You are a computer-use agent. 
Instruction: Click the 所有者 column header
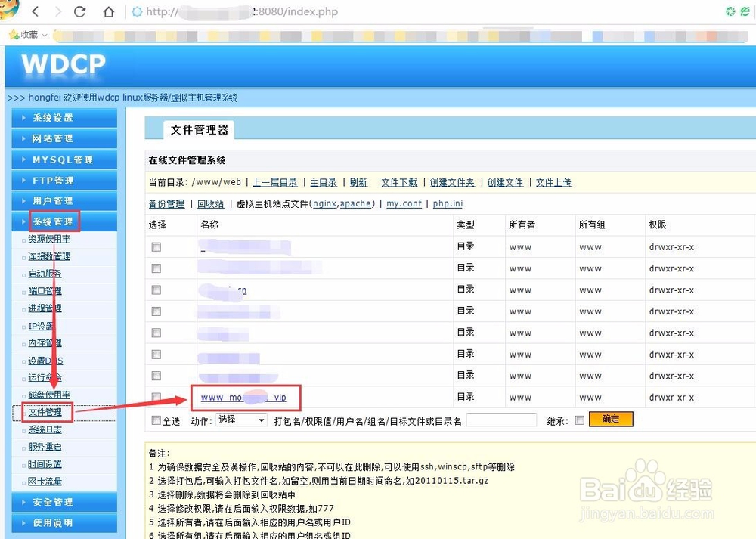522,225
